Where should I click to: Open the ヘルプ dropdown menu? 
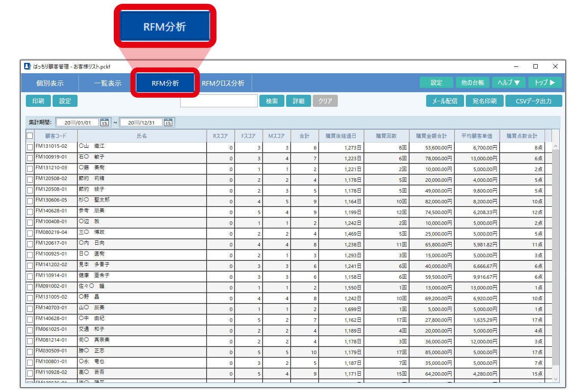pyautogui.click(x=509, y=82)
